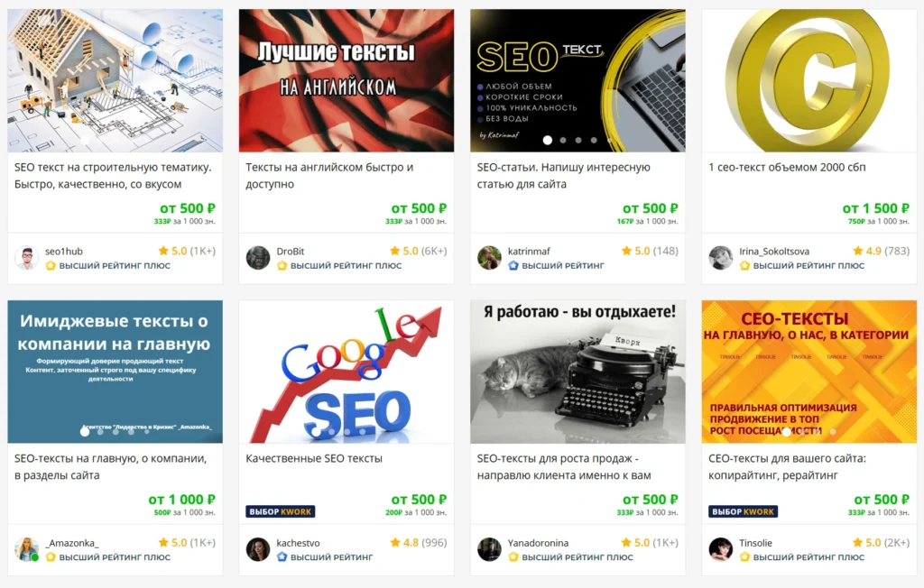Open listing 1 сео-текст объемом 2000 сбп
Image resolution: width=924 pixels, height=588 pixels.
click(x=787, y=168)
